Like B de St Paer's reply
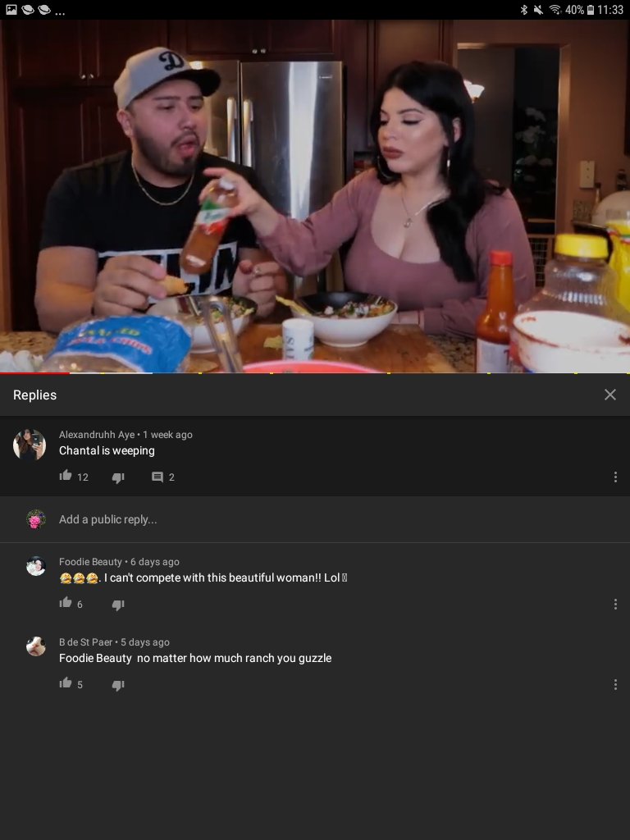 point(66,683)
